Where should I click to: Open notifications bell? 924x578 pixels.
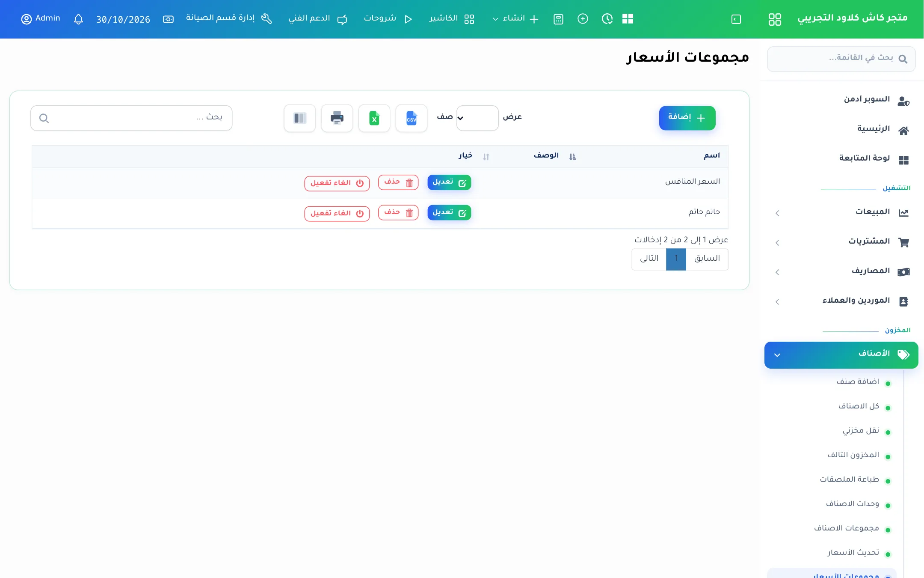point(78,19)
